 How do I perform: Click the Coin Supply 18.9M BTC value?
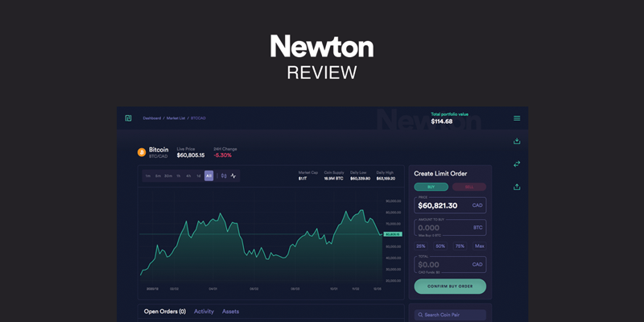coord(332,179)
